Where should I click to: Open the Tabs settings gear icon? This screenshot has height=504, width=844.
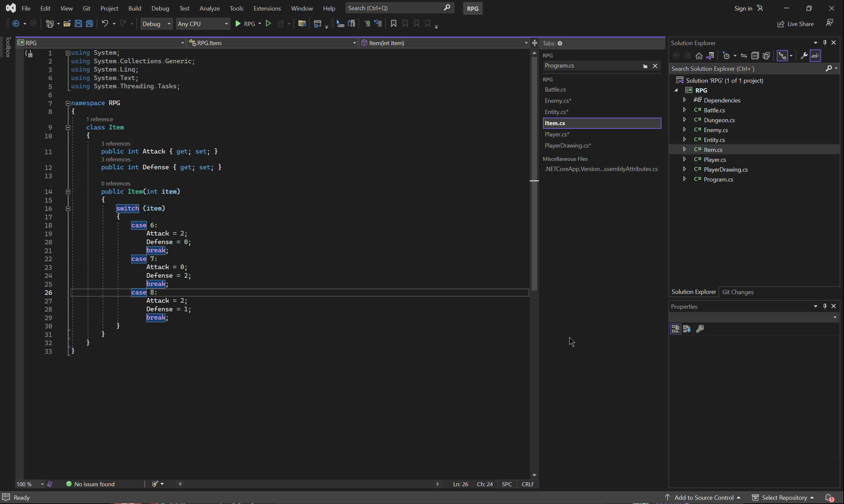coord(560,43)
